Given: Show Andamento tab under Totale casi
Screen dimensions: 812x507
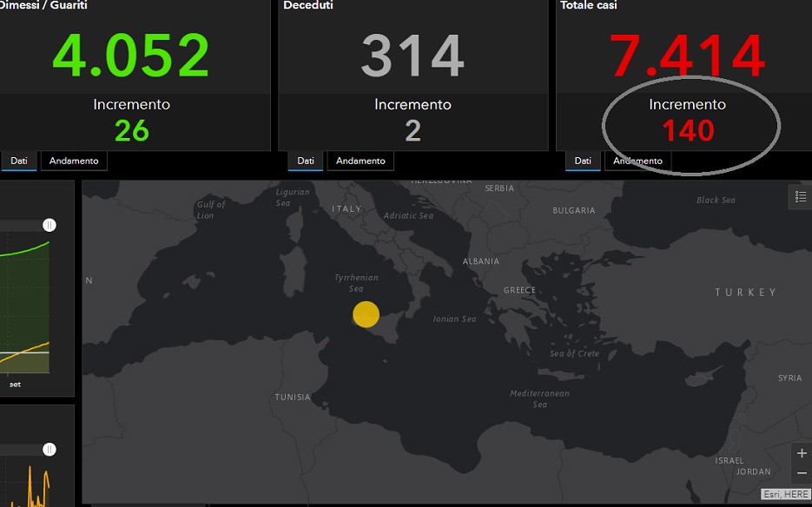Looking at the screenshot, I should pyautogui.click(x=637, y=161).
